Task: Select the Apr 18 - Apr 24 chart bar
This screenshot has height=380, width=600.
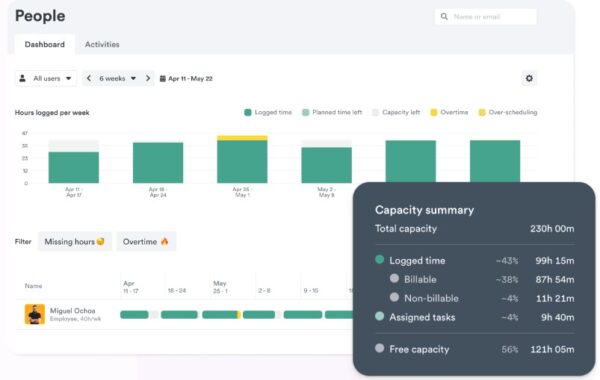Action: (158, 163)
